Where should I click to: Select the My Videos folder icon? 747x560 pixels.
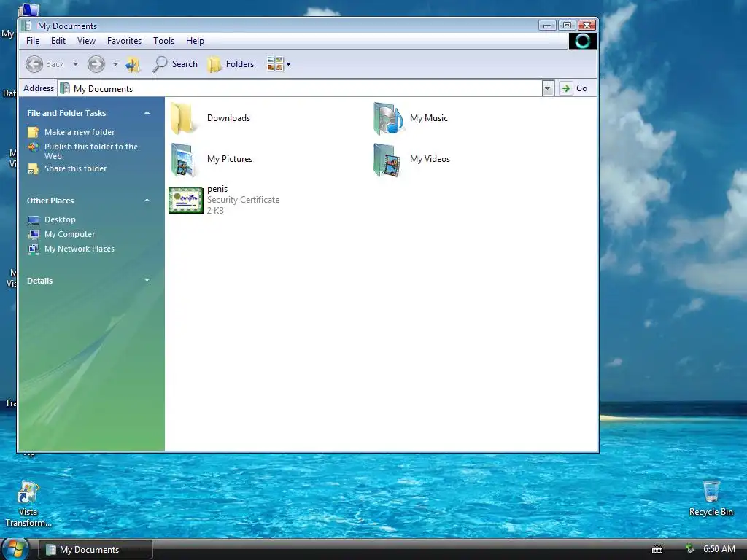(x=387, y=160)
